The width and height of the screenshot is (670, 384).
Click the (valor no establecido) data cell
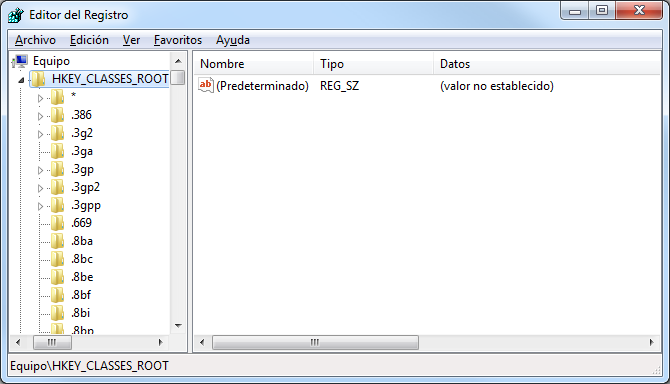click(497, 86)
